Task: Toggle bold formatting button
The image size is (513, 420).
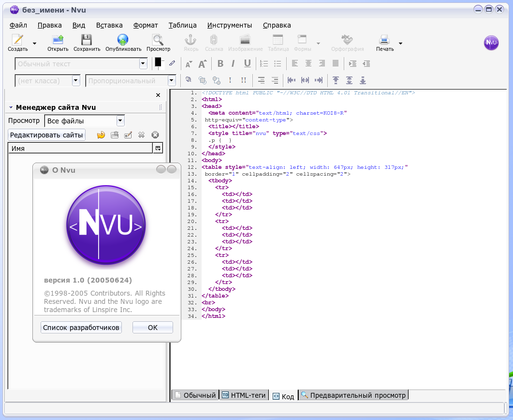Action: [220, 63]
